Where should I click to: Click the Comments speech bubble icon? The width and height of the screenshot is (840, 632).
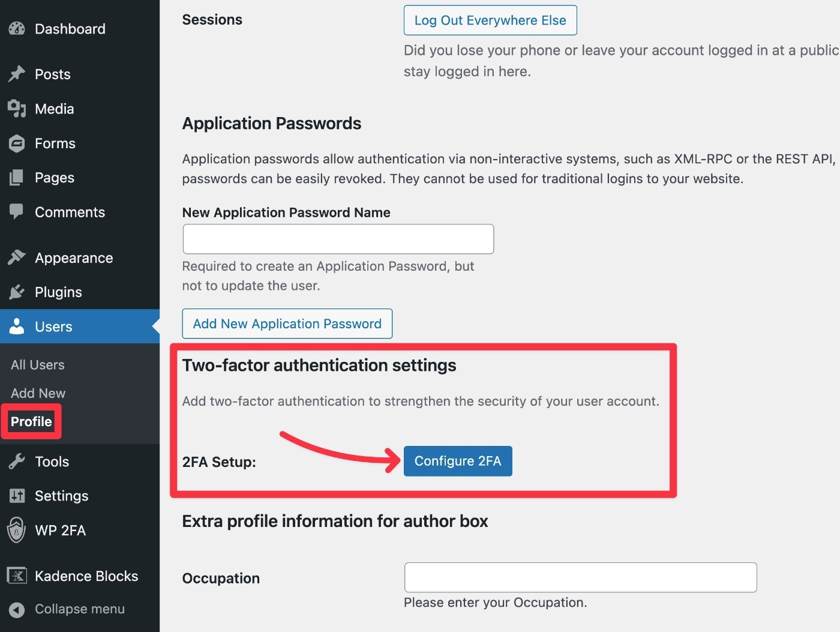point(17,211)
